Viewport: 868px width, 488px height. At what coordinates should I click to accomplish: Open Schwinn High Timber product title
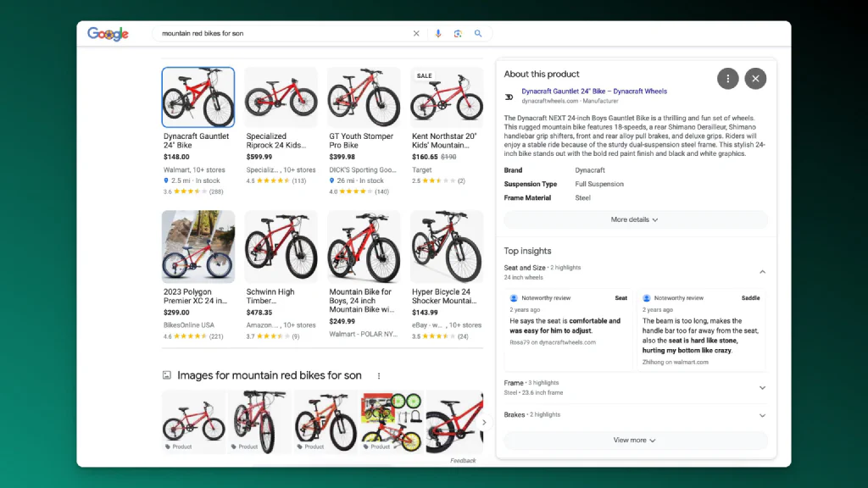click(270, 296)
